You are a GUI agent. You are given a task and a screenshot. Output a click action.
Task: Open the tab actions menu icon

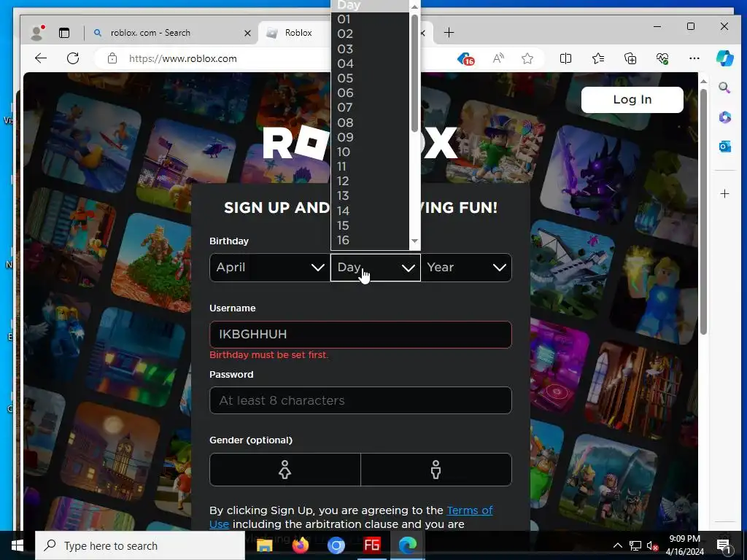(x=64, y=32)
